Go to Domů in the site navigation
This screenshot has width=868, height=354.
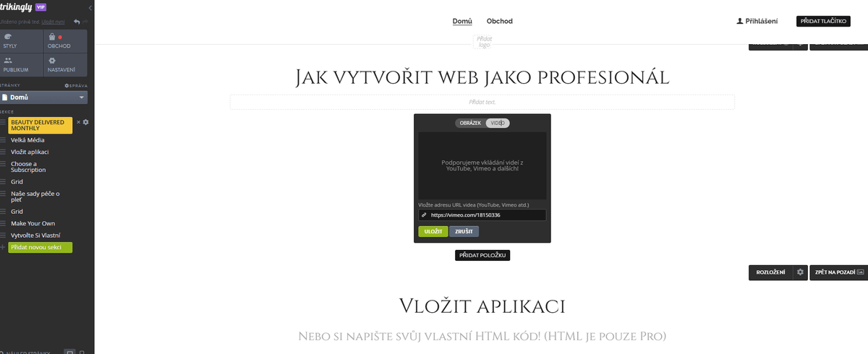(462, 21)
